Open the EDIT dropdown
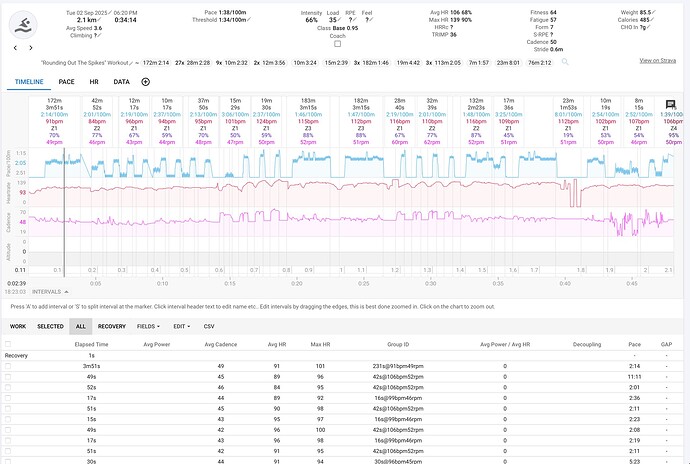This screenshot has width=690, height=464. click(181, 327)
